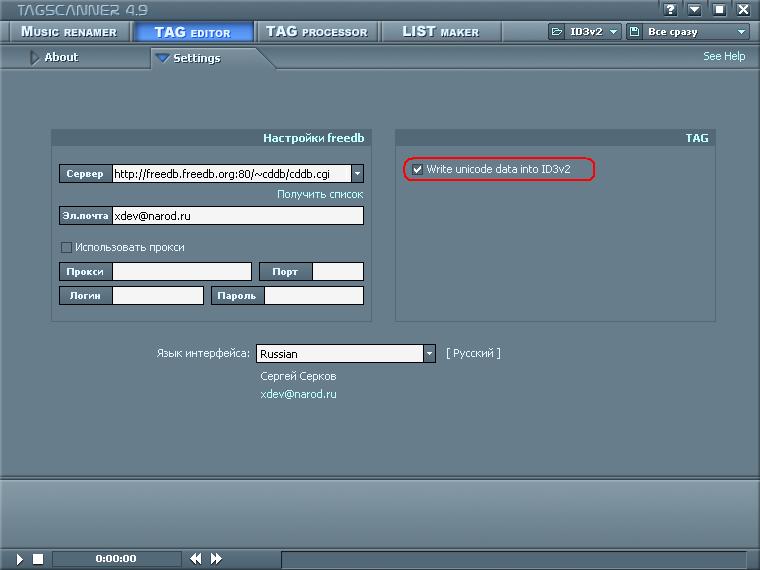Stop playback with the stop button
The width and height of the screenshot is (760, 570).
[x=38, y=559]
